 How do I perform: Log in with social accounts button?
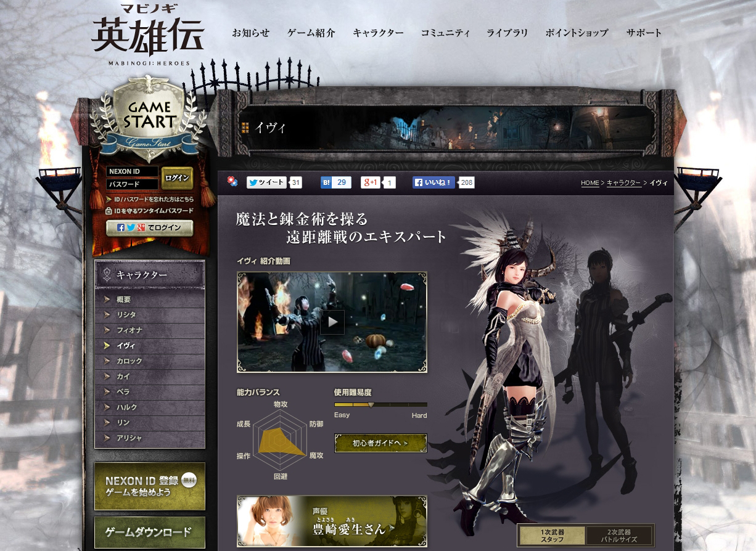[x=149, y=228]
